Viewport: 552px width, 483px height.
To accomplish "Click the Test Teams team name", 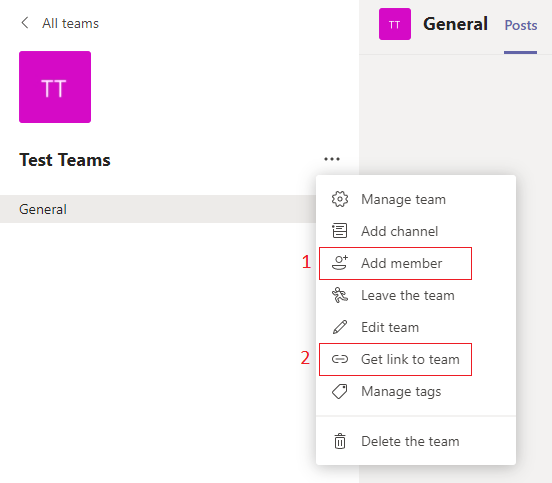I will 65,160.
